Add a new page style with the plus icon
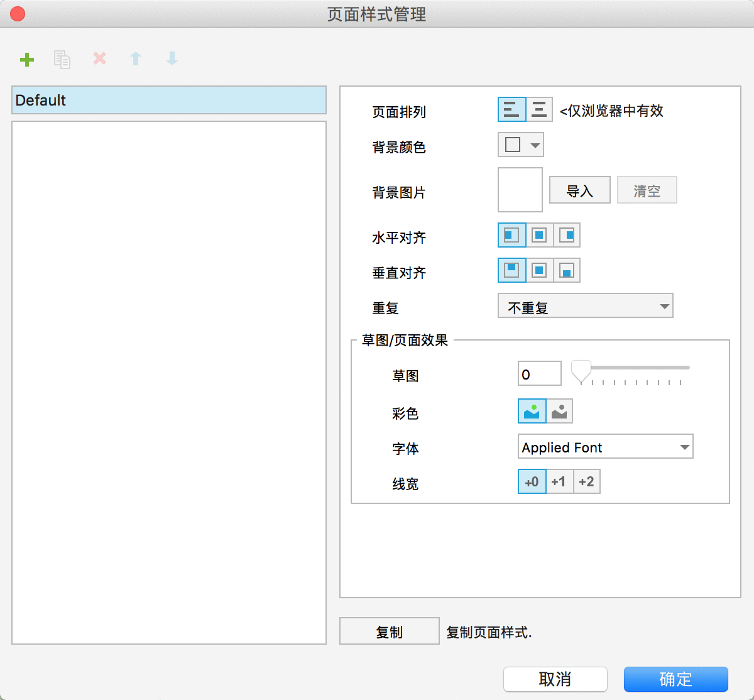754x700 pixels. (27, 60)
